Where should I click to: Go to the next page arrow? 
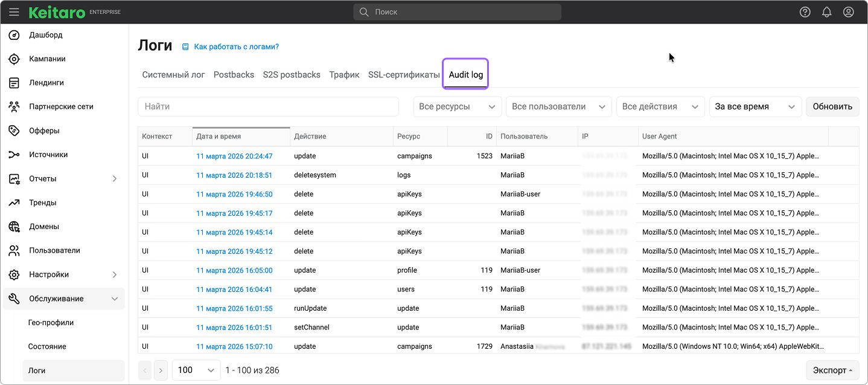(x=160, y=370)
